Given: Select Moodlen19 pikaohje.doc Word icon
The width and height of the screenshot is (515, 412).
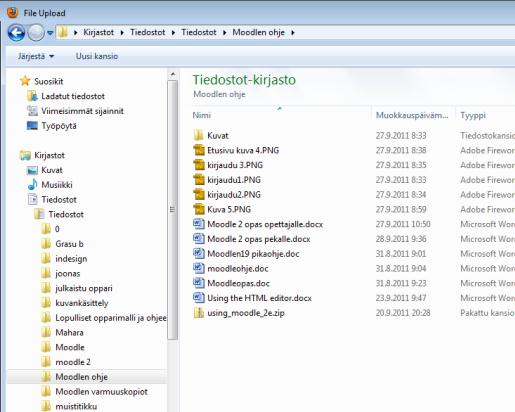Looking at the screenshot, I should pyautogui.click(x=199, y=253).
